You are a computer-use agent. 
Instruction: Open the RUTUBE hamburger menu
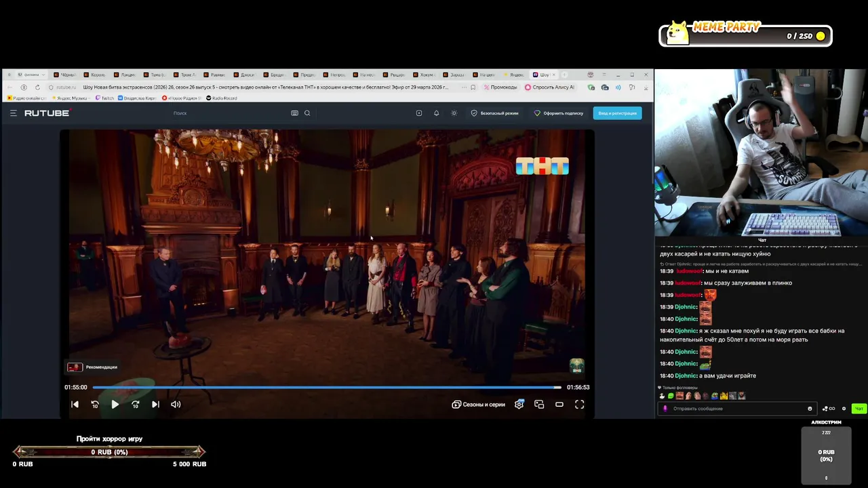pos(13,113)
